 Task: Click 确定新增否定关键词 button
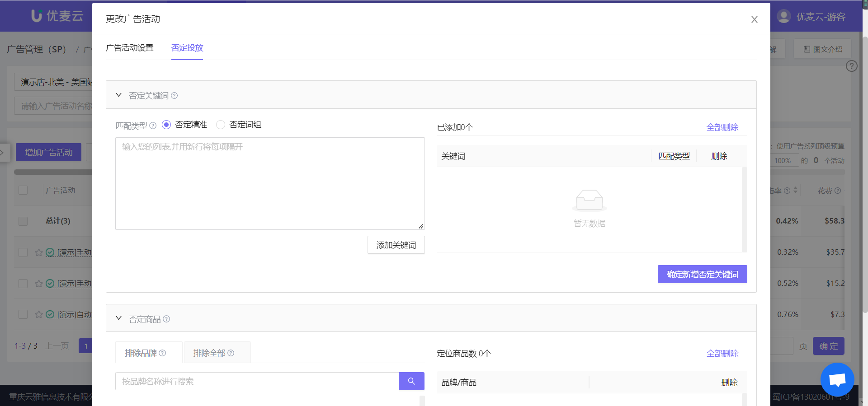702,274
